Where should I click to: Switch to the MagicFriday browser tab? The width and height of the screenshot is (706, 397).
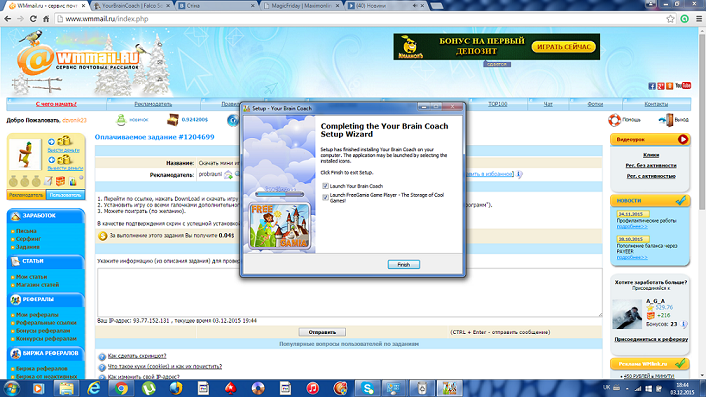pos(301,6)
